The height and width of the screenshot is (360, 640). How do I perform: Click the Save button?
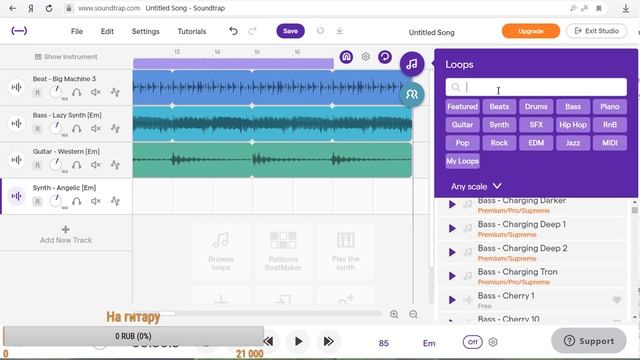pyautogui.click(x=290, y=31)
